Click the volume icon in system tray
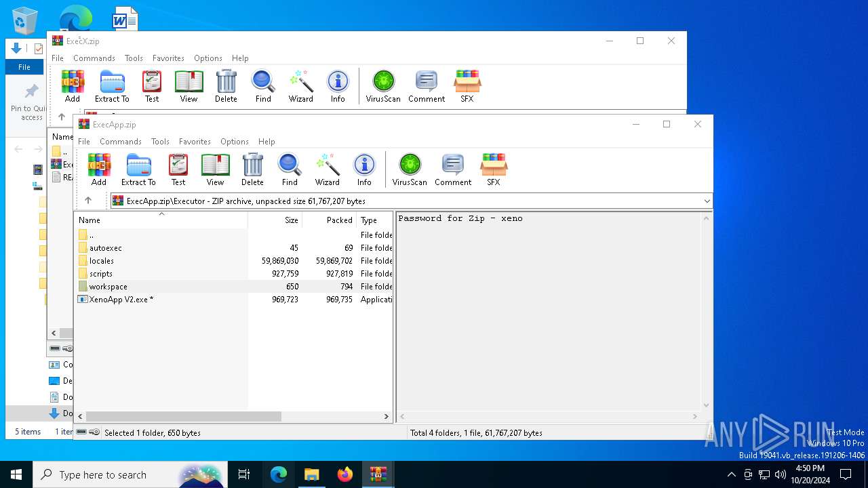The image size is (868, 488). [781, 474]
